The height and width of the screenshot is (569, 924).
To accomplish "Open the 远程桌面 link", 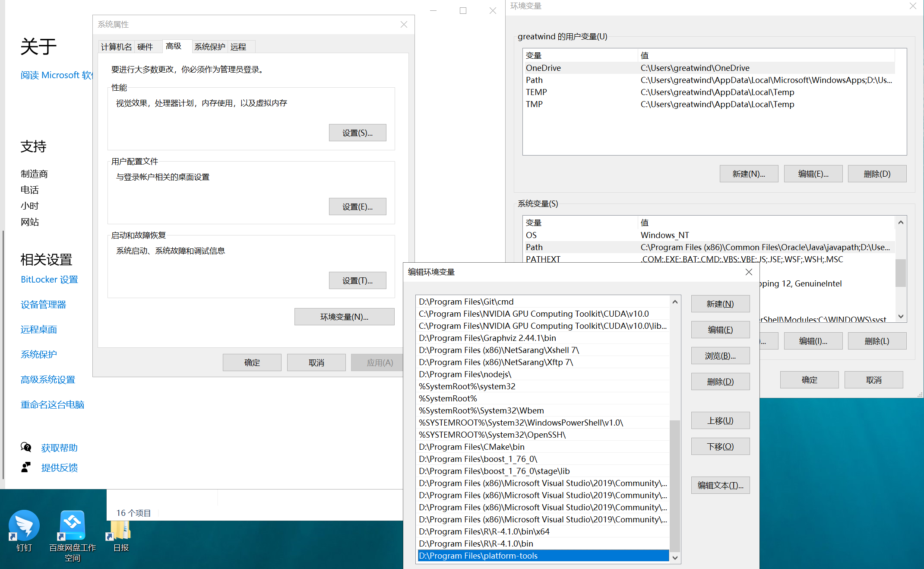I will click(x=39, y=330).
